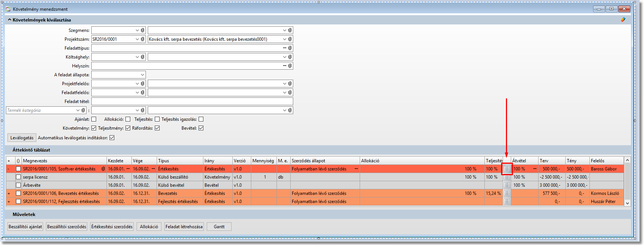Toggle Automatikus leválogatás indításkor checkbox
The width and height of the screenshot is (644, 246).
click(112, 138)
